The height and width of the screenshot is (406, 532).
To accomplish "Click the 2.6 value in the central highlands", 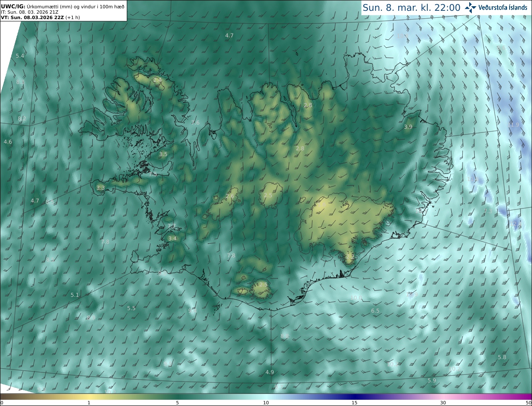I will coord(230,196).
